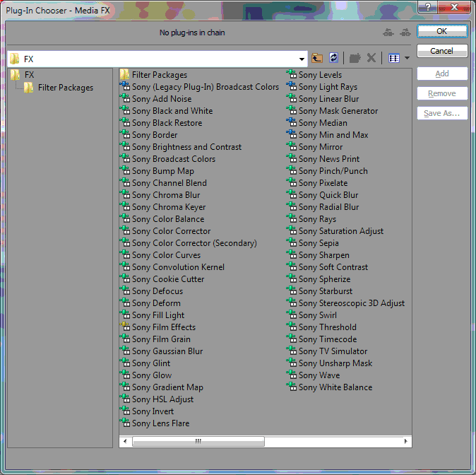
Task: Click the help question mark button
Action: (427, 7)
